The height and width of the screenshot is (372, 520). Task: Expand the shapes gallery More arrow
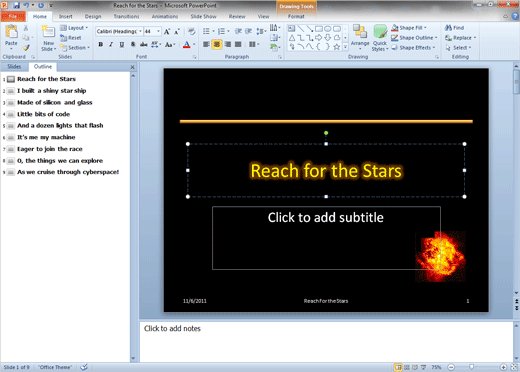coord(345,47)
